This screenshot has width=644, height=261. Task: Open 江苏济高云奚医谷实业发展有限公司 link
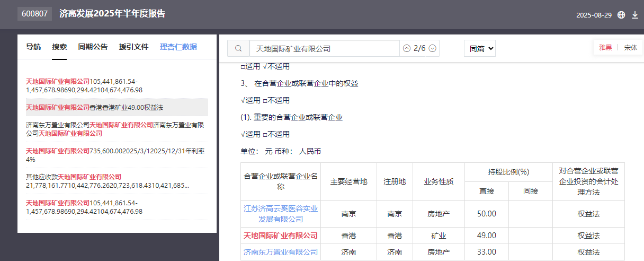pyautogui.click(x=281, y=213)
